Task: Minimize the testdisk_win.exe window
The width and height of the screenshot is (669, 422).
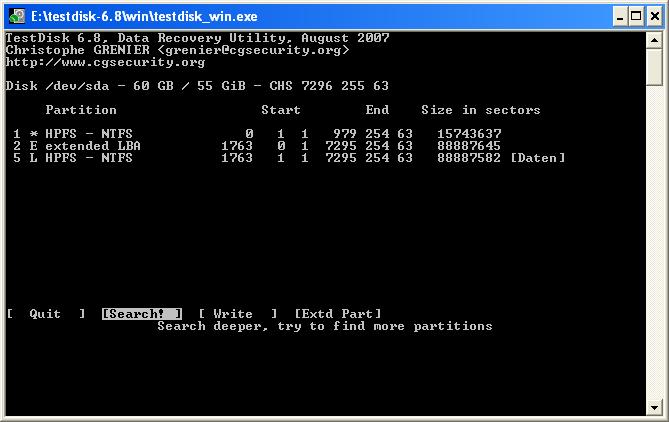Action: [620, 16]
